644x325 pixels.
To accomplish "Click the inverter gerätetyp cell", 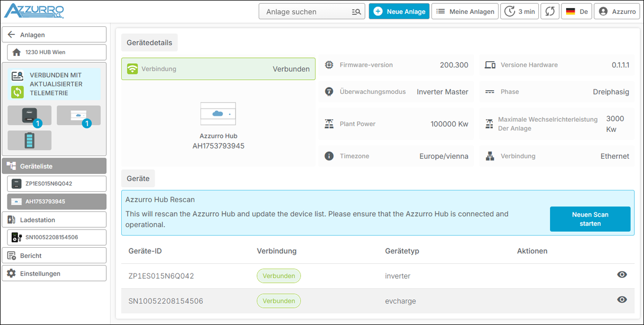I will click(398, 276).
